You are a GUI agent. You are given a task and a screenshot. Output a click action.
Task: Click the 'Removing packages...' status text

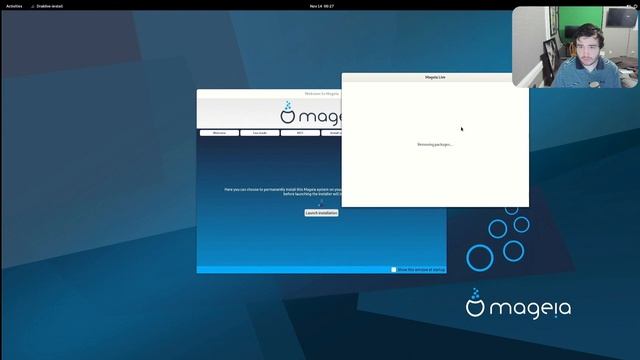(435, 144)
